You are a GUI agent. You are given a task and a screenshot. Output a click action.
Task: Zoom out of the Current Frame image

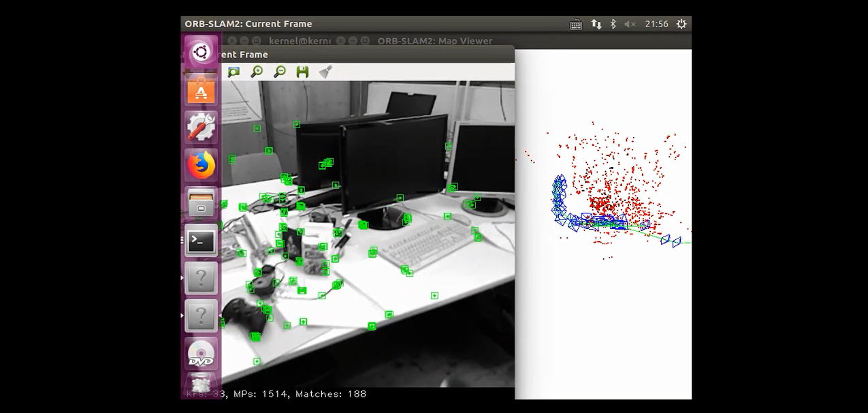tap(280, 72)
